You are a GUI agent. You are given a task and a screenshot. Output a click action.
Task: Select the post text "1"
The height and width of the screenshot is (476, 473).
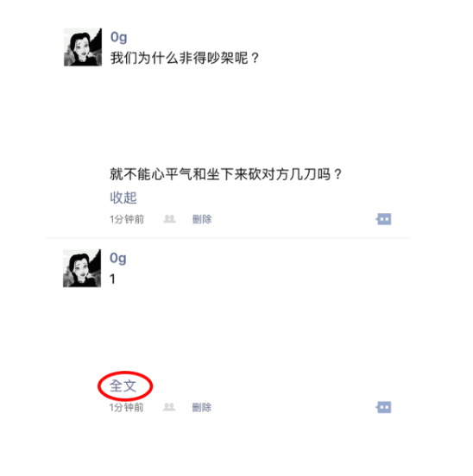[x=113, y=279]
